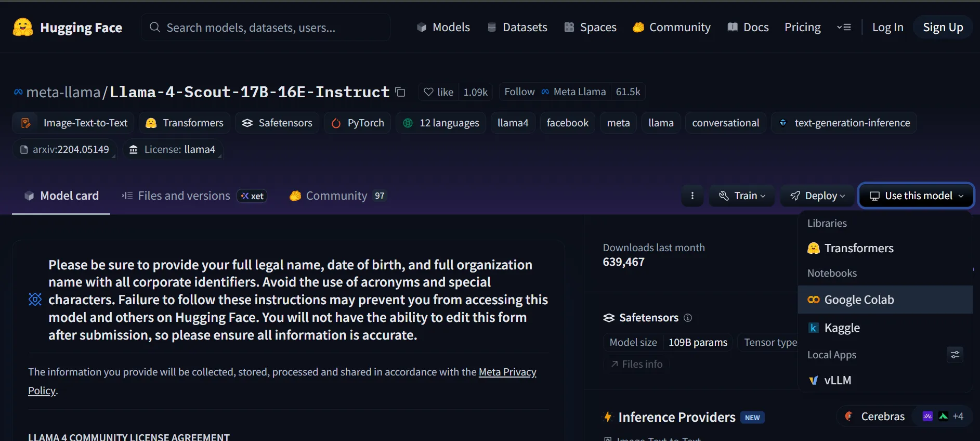980x441 pixels.
Task: Click the llama4 tag
Action: click(x=513, y=123)
